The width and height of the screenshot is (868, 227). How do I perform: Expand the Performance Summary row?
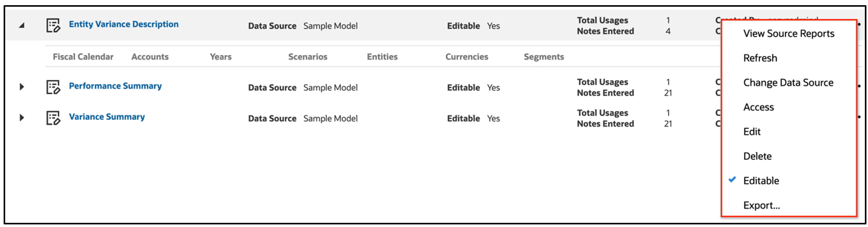tap(21, 87)
